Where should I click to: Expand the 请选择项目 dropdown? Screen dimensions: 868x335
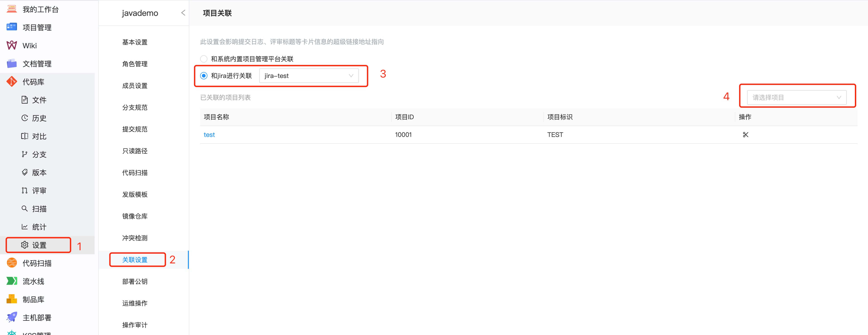tap(796, 97)
